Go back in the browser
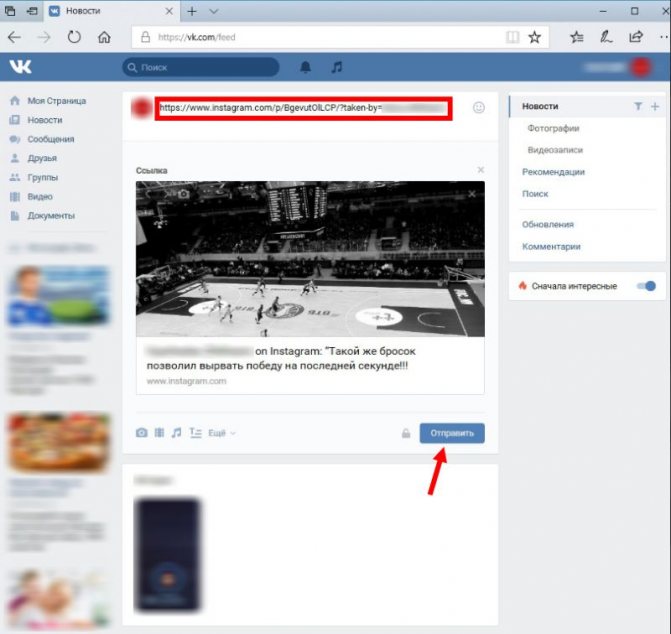The width and height of the screenshot is (671, 634). click(x=14, y=37)
